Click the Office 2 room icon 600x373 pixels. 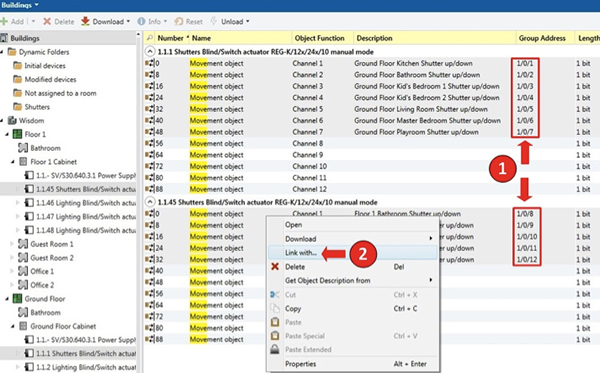point(23,285)
